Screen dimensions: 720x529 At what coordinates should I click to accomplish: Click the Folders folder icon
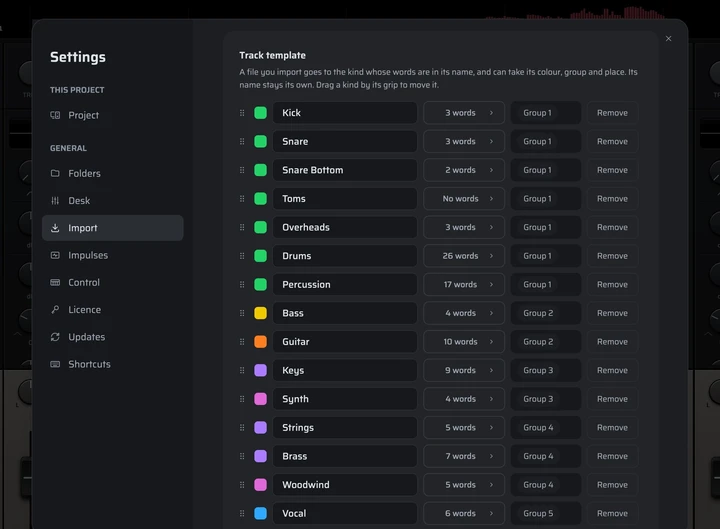(55, 174)
